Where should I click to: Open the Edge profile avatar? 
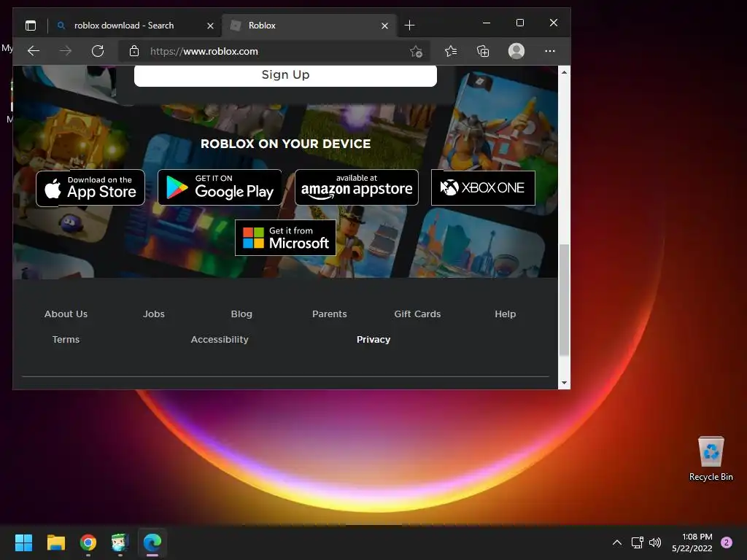[516, 51]
